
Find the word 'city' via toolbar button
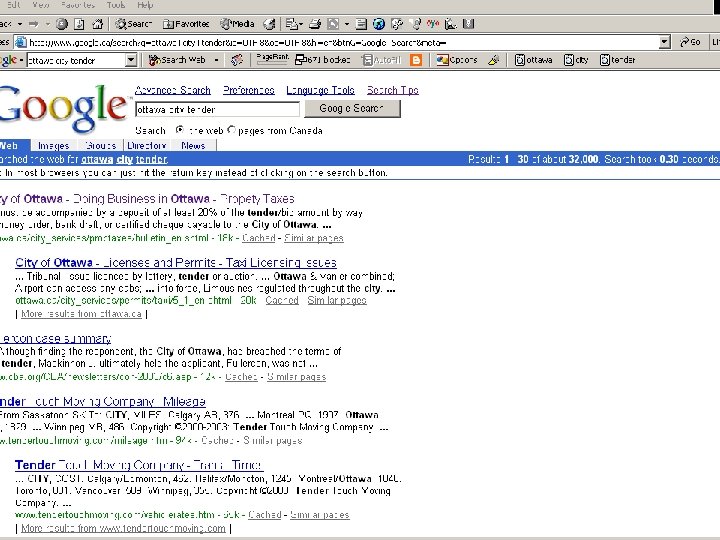[x=576, y=60]
